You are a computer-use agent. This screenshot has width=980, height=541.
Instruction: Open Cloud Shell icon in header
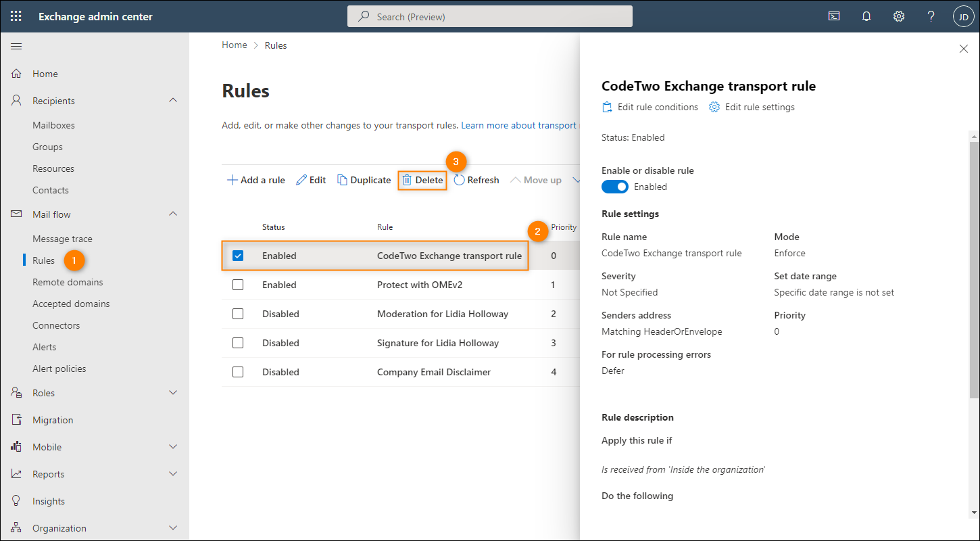(834, 16)
